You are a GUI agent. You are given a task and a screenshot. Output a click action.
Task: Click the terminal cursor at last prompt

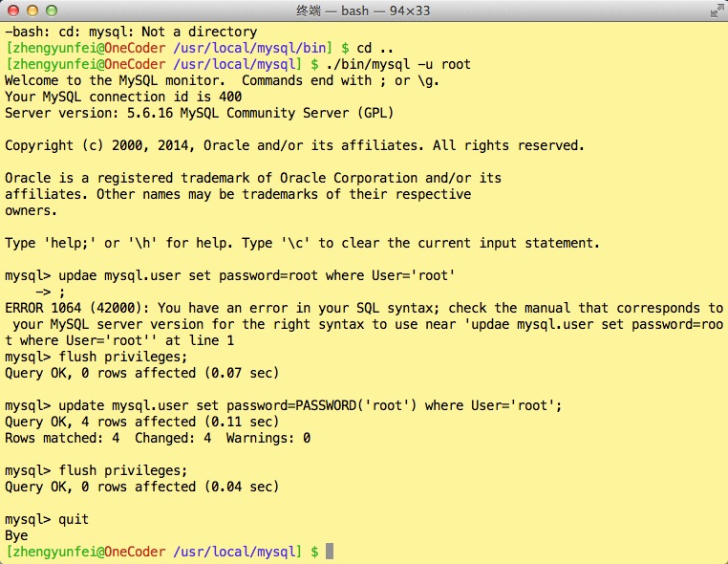330,552
